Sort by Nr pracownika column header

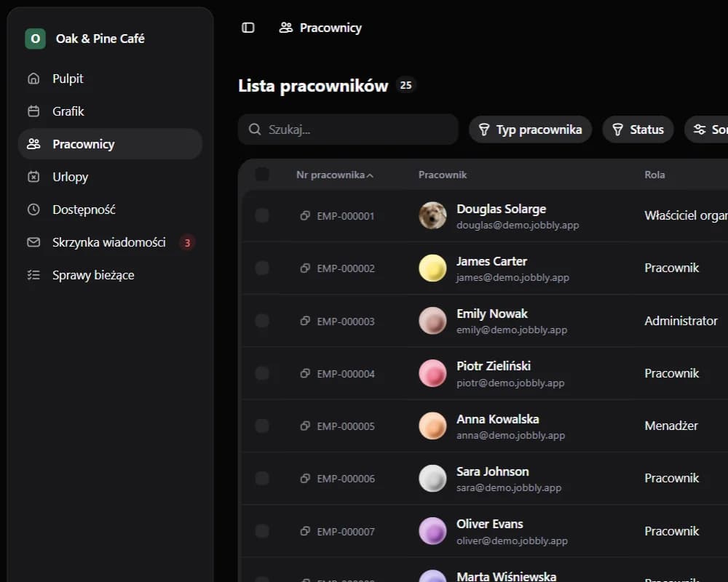(335, 175)
